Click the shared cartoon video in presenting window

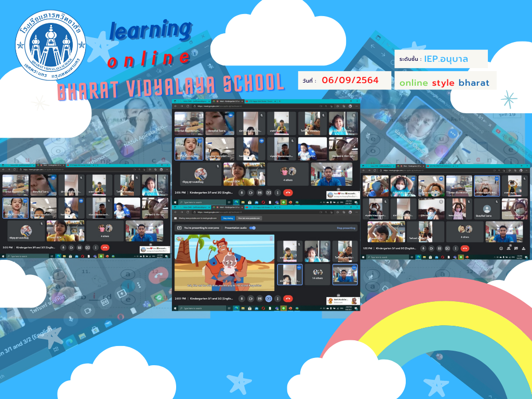coord(224,262)
